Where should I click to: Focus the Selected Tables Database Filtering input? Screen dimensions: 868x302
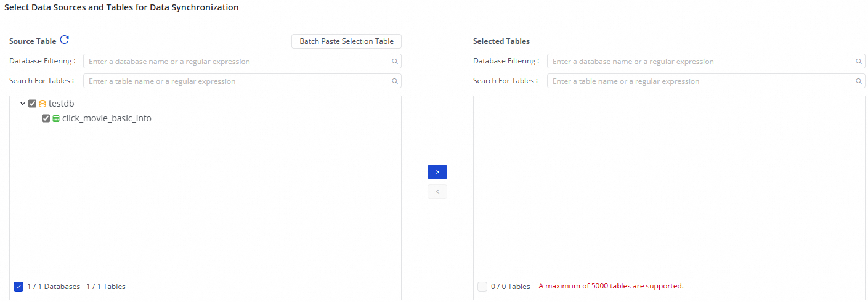point(702,62)
